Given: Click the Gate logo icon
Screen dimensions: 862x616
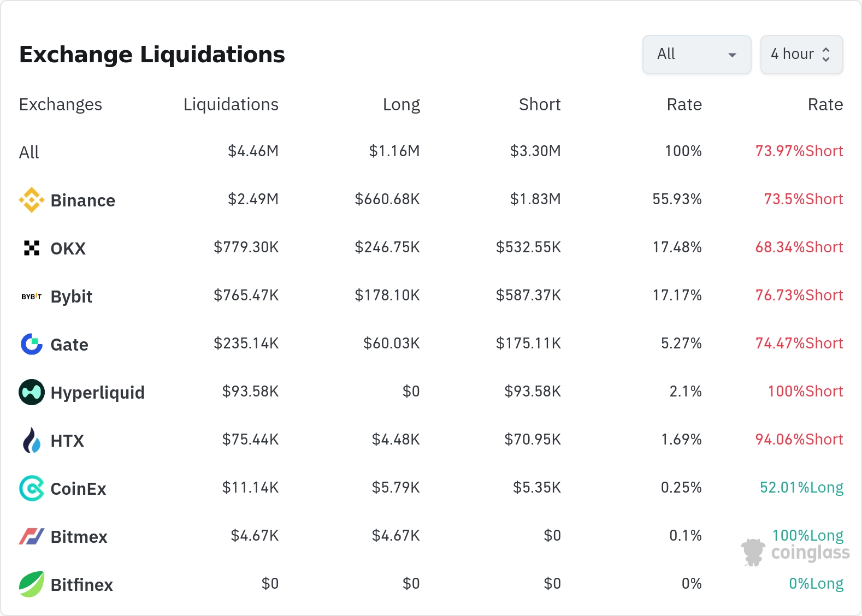Looking at the screenshot, I should click(32, 344).
